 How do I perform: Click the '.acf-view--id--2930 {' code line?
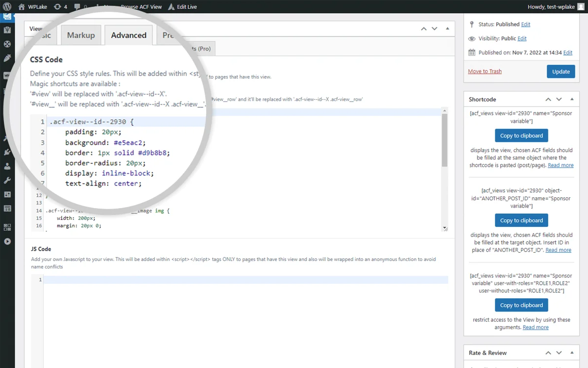[x=92, y=122]
